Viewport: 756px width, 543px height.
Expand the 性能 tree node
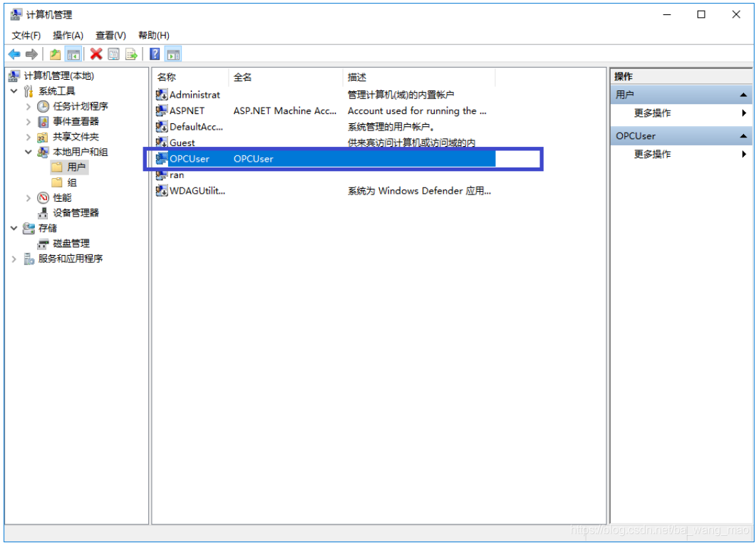[29, 197]
